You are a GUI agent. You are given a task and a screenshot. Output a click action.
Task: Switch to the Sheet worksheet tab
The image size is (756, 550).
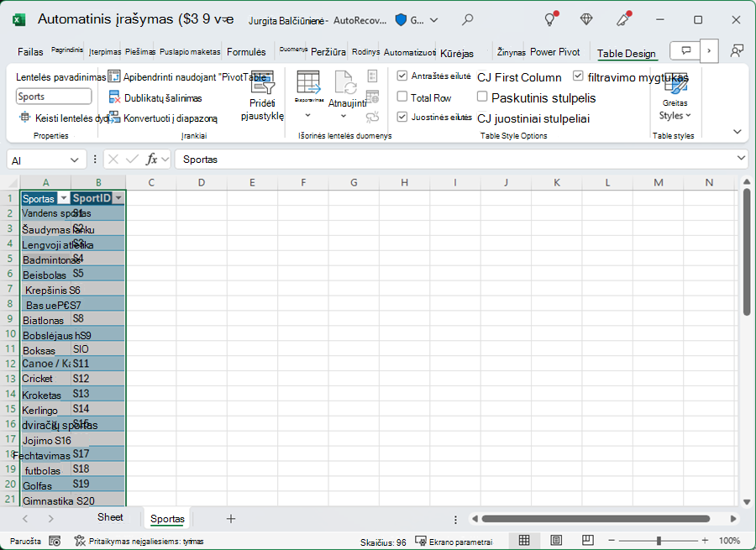(x=110, y=517)
